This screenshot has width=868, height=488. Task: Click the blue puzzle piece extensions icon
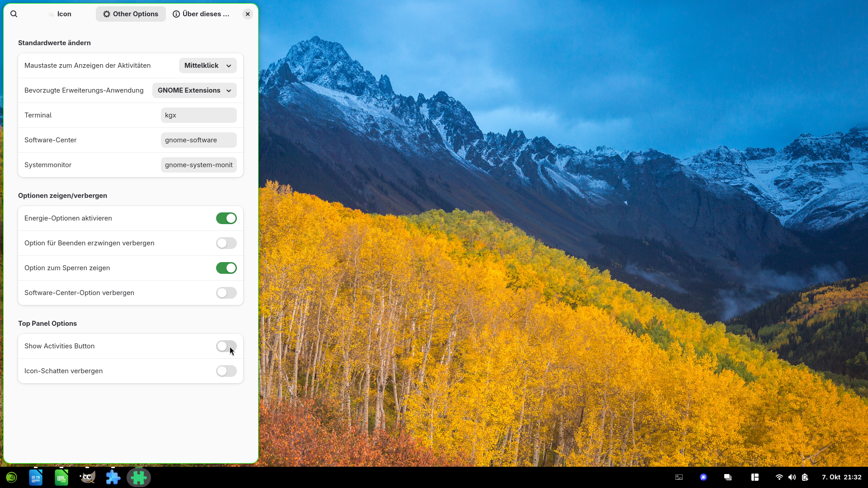[x=113, y=478]
